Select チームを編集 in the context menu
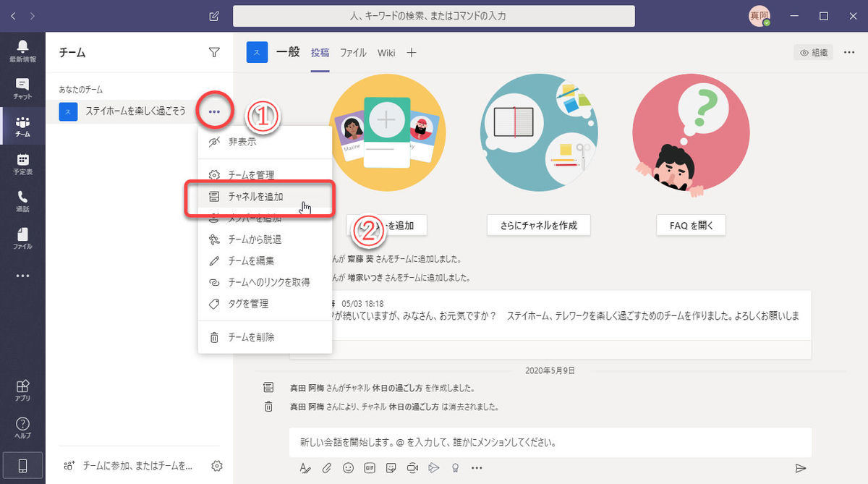The height and width of the screenshot is (484, 868). pyautogui.click(x=265, y=261)
